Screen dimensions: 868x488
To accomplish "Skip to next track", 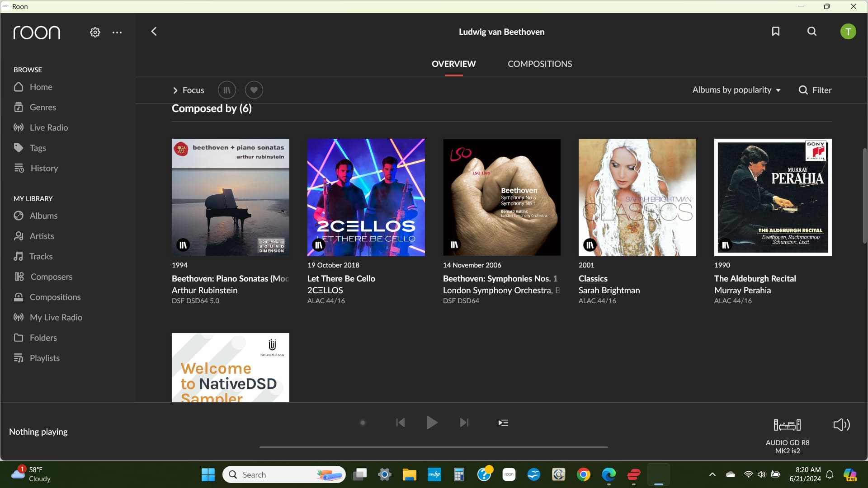I will click(x=464, y=422).
